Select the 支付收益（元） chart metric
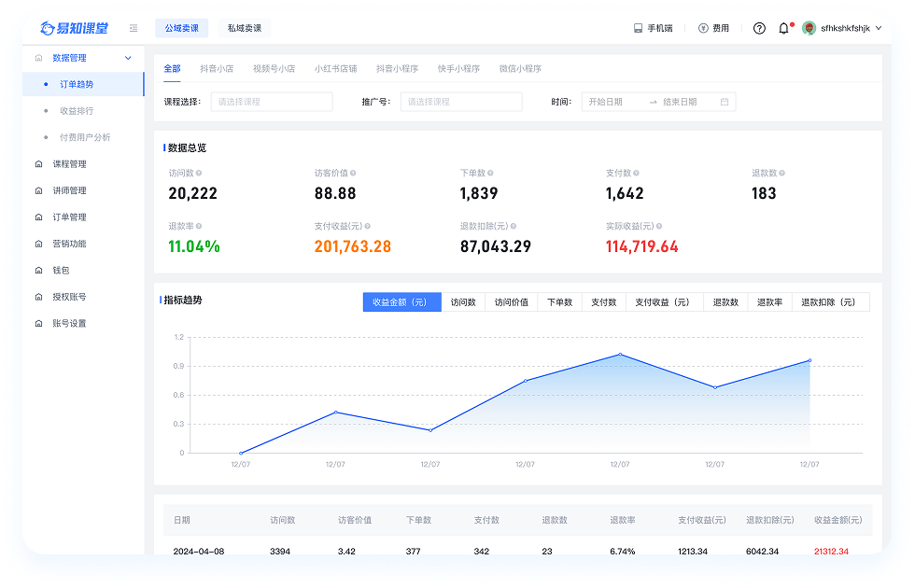This screenshot has height=588, width=915. 662,302
